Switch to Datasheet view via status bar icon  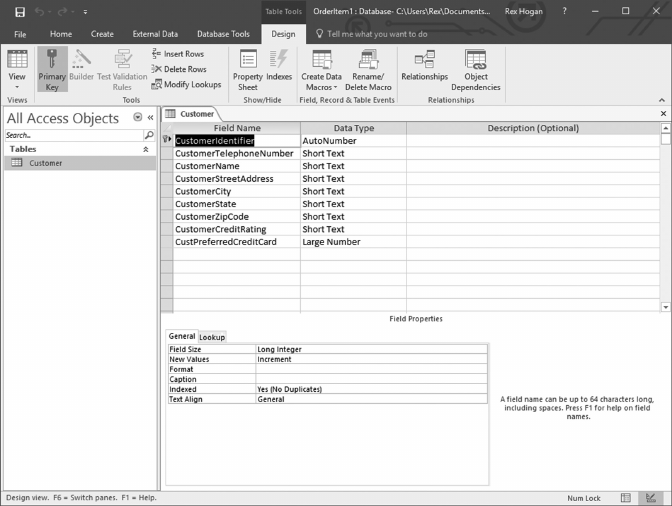626,498
